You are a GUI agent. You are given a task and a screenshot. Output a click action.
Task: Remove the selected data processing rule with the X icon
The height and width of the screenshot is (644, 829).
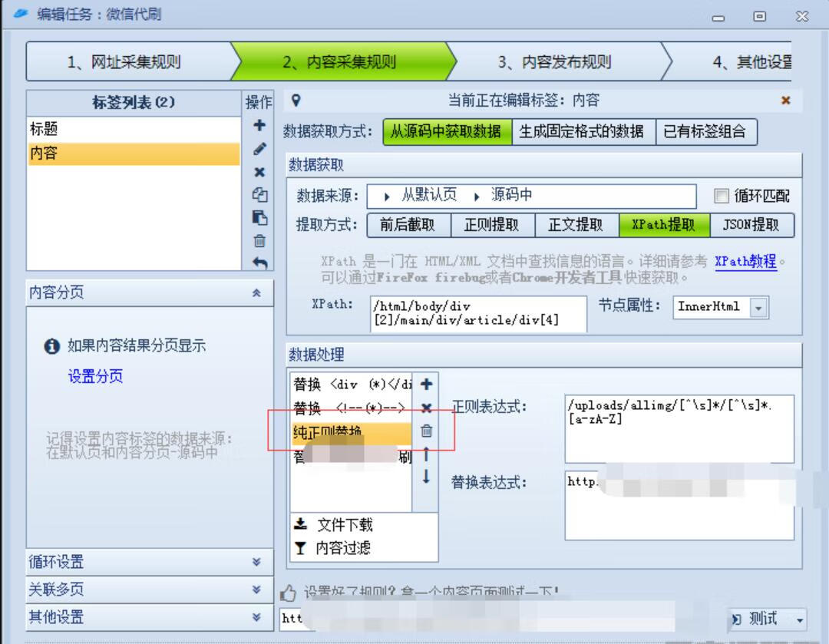[426, 408]
